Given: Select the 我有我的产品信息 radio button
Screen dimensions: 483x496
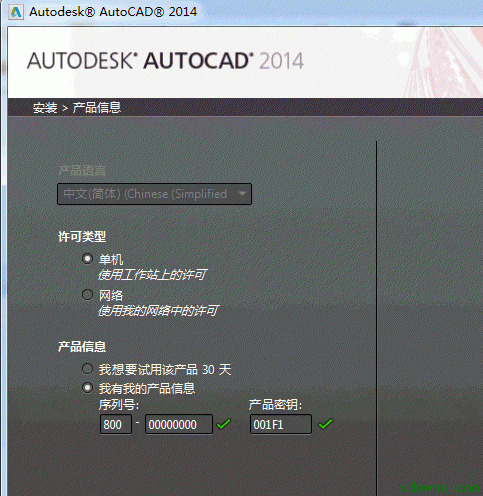Looking at the screenshot, I should pyautogui.click(x=87, y=388).
